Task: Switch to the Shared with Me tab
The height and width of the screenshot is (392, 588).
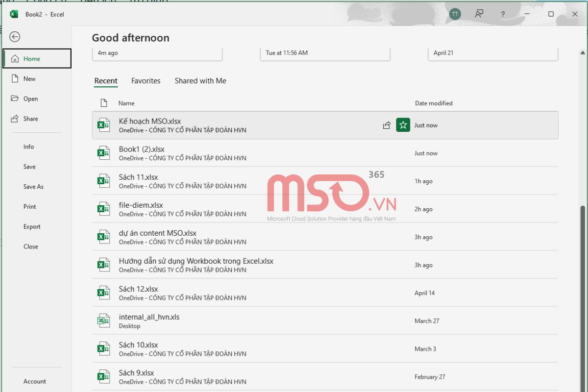Action: pyautogui.click(x=200, y=81)
